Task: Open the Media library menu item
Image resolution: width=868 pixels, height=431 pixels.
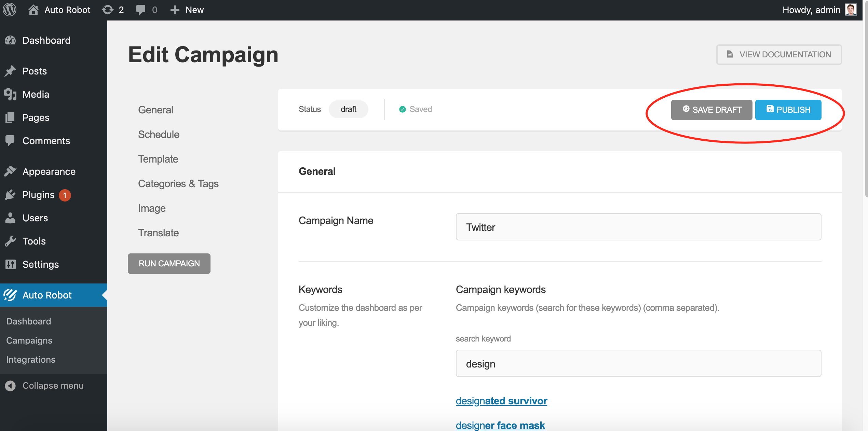Action: pyautogui.click(x=36, y=94)
